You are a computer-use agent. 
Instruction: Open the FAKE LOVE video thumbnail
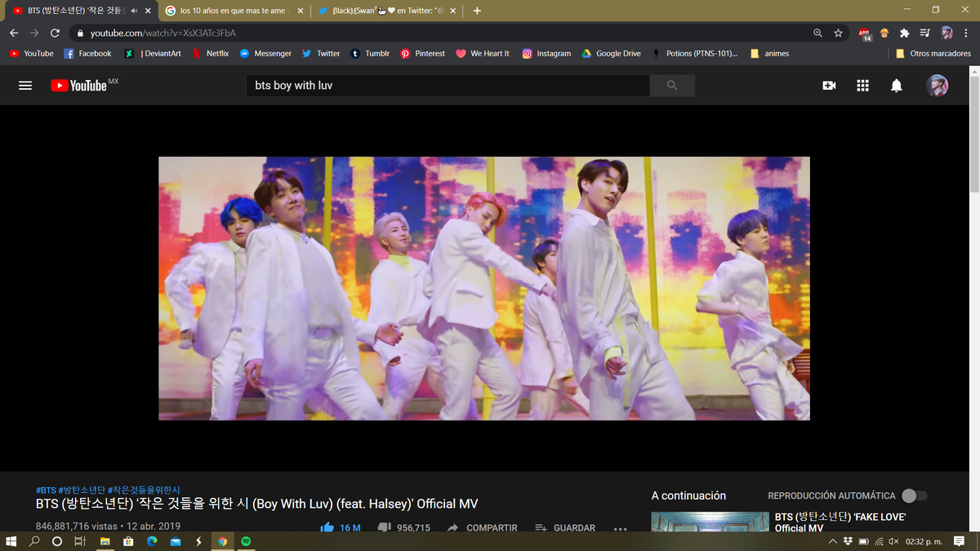710,522
